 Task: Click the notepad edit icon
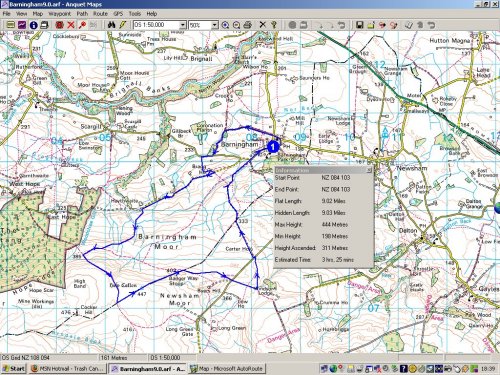pos(409,25)
